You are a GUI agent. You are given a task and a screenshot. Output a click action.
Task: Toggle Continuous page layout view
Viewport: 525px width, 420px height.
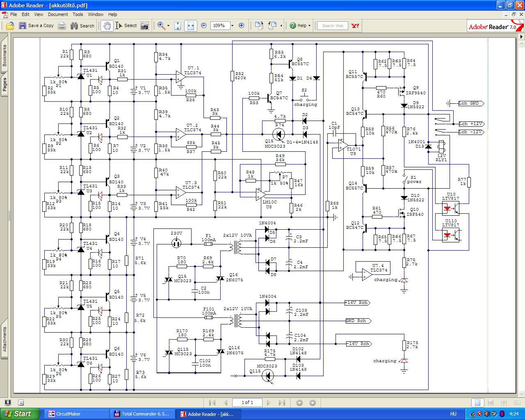click(x=491, y=403)
